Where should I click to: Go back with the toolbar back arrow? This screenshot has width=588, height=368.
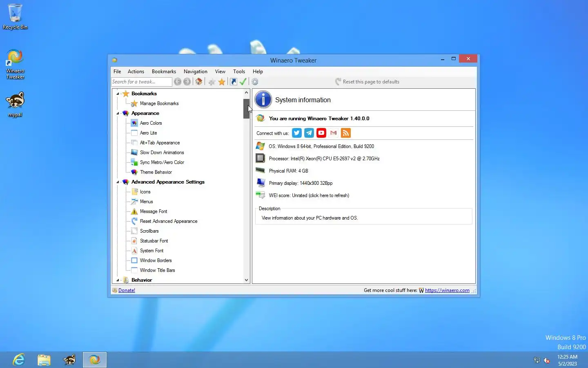(x=178, y=82)
